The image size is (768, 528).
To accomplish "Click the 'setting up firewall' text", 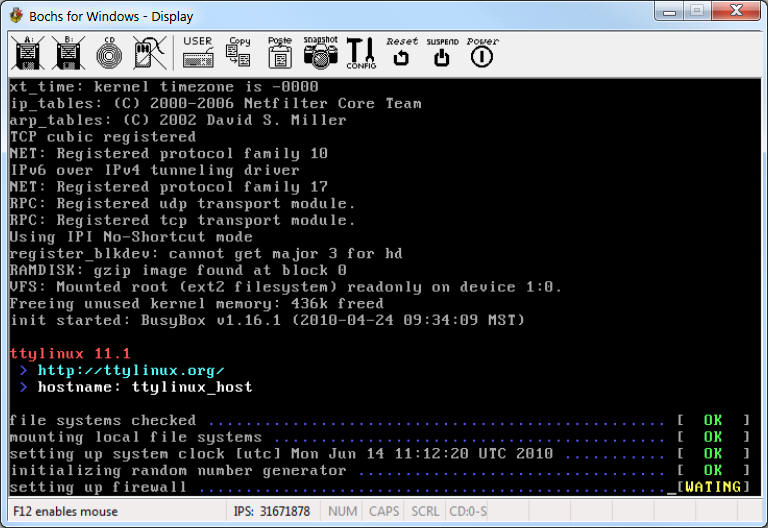I will point(98,487).
